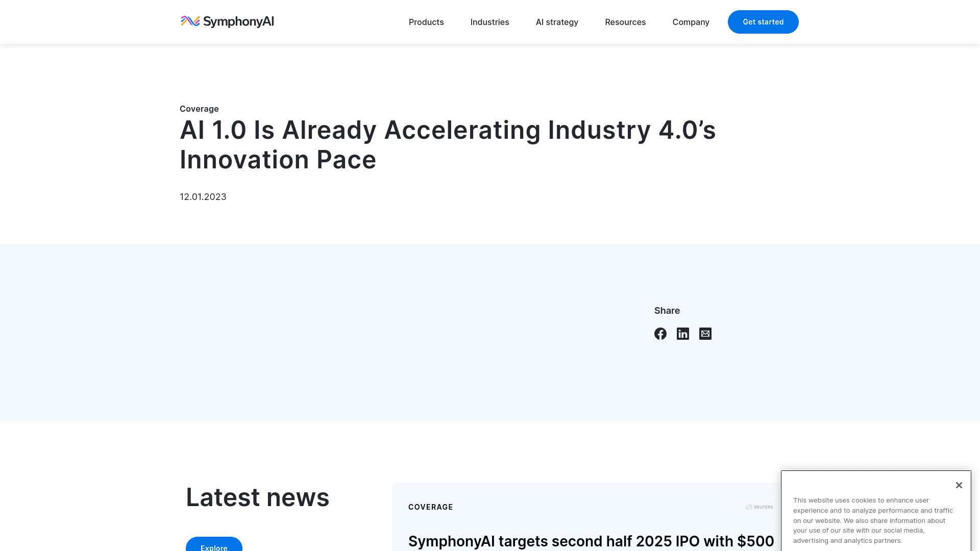This screenshot has height=551, width=980.
Task: Click the COVERAGE tag in news card
Action: pyautogui.click(x=430, y=507)
